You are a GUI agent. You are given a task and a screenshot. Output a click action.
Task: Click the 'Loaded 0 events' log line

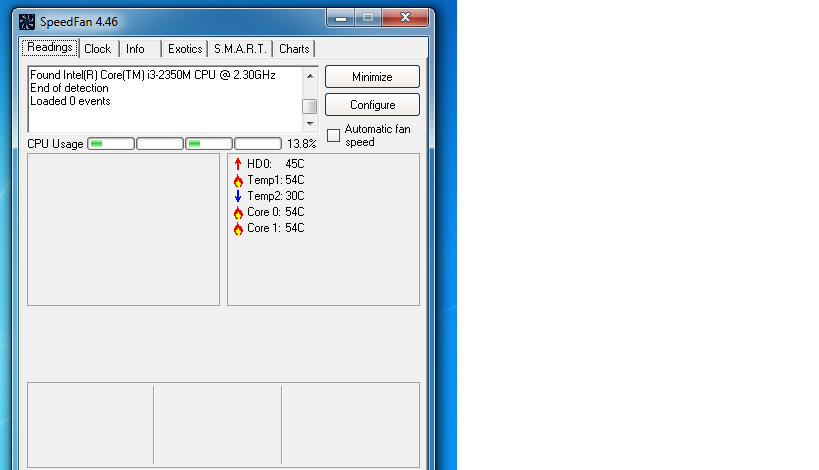coord(70,101)
